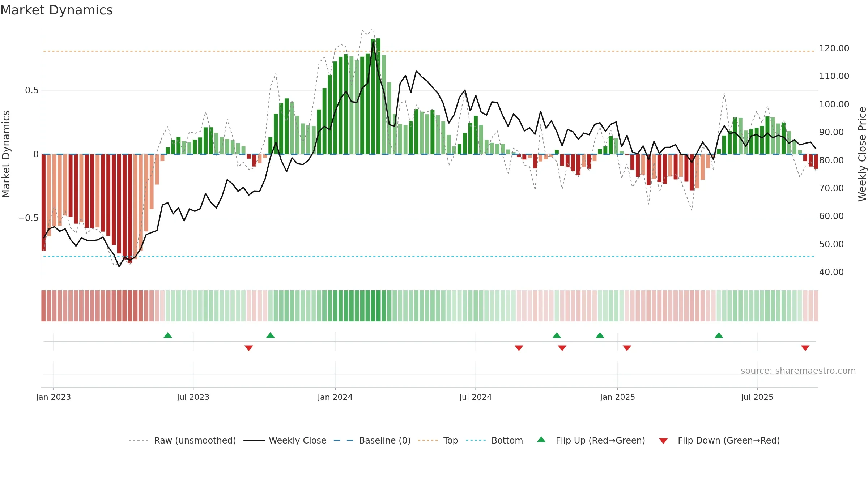This screenshot has width=868, height=488.
Task: Click the red Flip Down legend triangle icon
Action: point(663,441)
